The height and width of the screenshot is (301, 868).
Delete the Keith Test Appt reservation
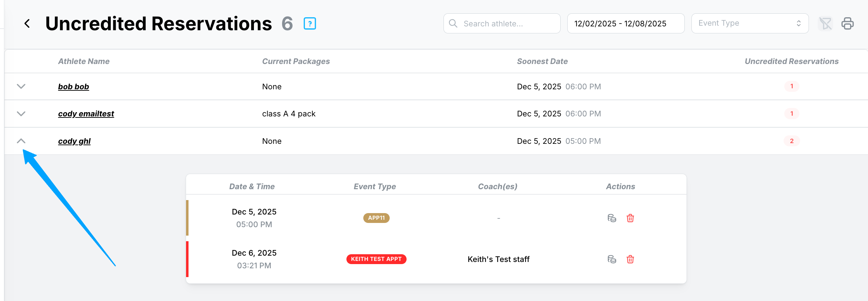[630, 259]
